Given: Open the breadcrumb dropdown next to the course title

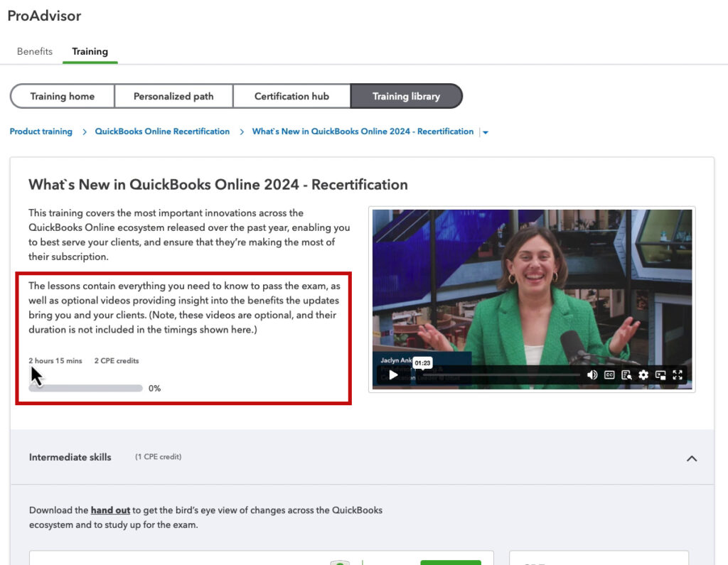Looking at the screenshot, I should [x=485, y=131].
